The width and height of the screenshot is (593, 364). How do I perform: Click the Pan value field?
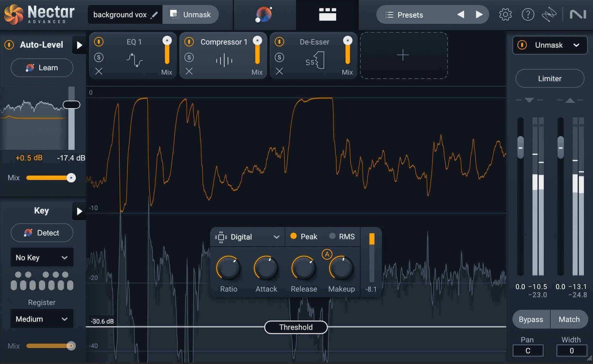(528, 351)
